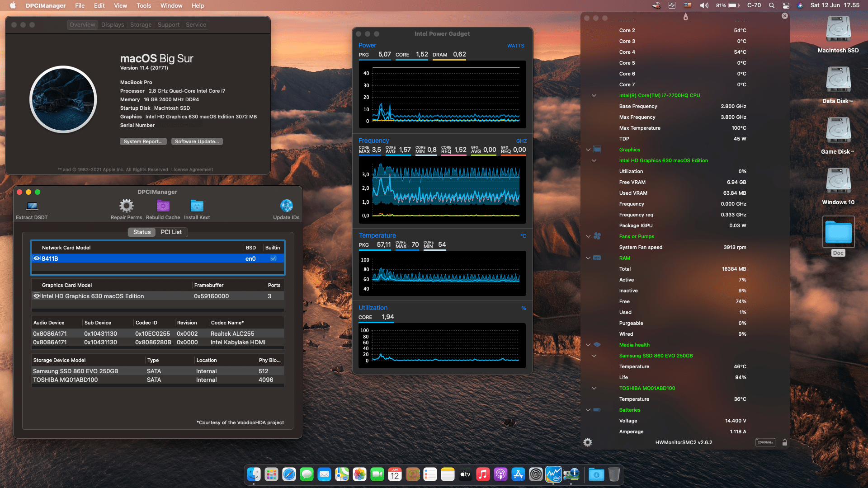Click the date and time in menu bar
This screenshot has height=488, width=868.
(835, 5)
